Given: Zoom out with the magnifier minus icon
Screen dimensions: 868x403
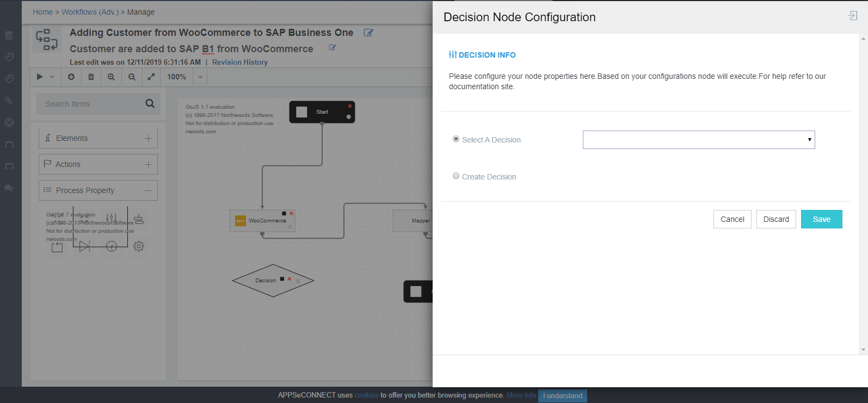Looking at the screenshot, I should pyautogui.click(x=132, y=77).
